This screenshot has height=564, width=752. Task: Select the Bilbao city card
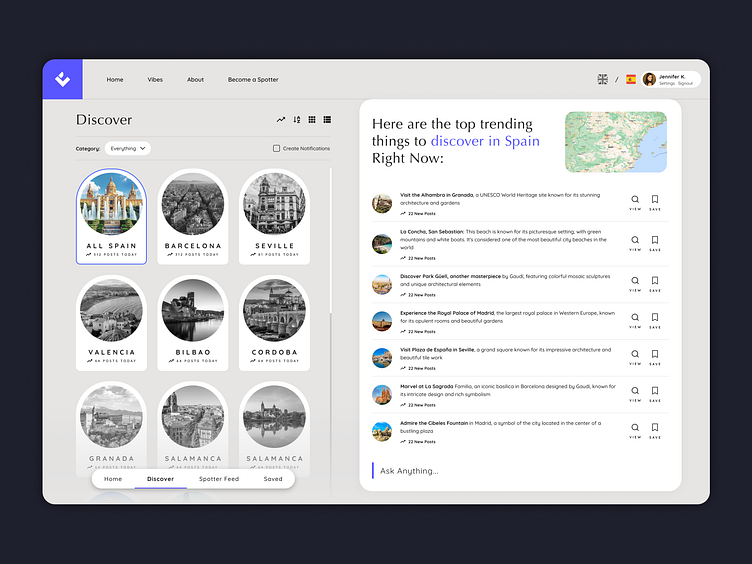[193, 323]
